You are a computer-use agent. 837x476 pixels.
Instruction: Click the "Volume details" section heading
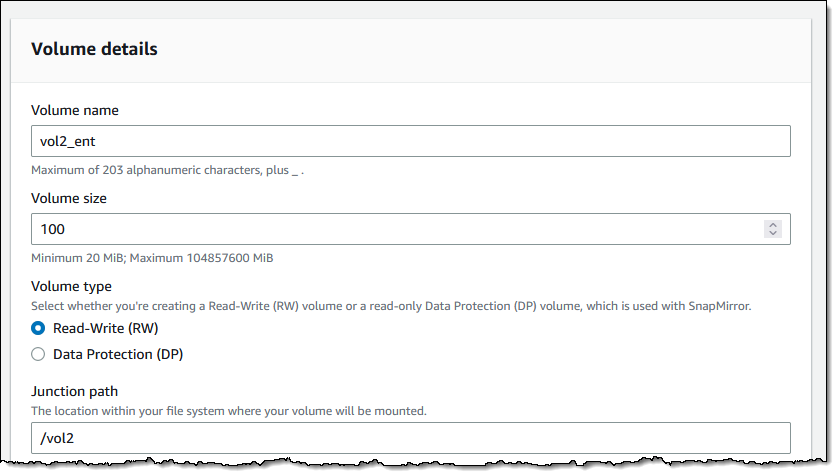(94, 49)
